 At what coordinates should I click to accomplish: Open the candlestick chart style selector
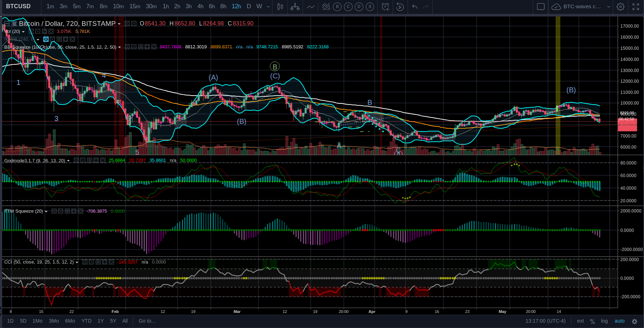click(x=280, y=6)
